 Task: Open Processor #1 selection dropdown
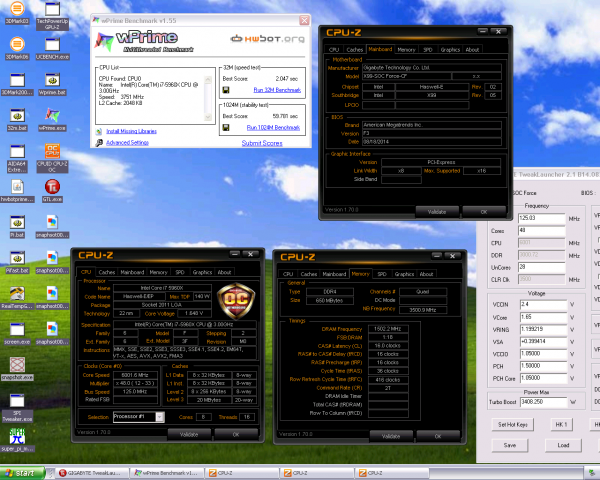tap(138, 416)
